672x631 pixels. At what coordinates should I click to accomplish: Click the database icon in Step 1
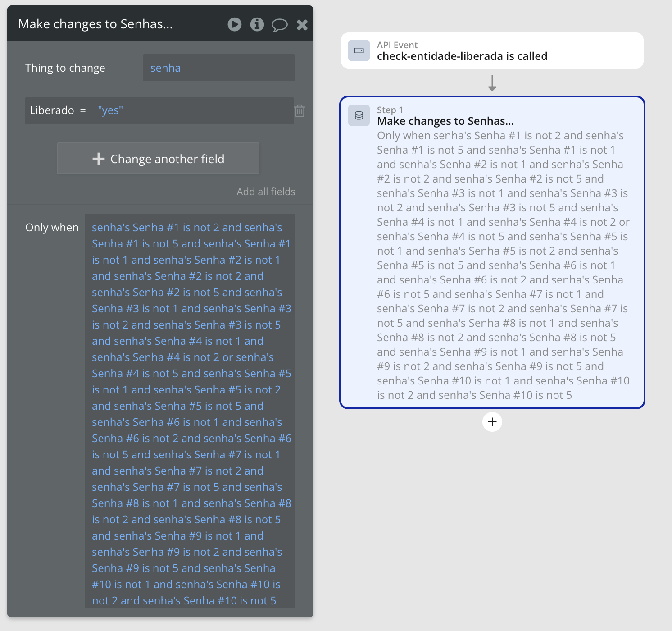click(x=359, y=115)
